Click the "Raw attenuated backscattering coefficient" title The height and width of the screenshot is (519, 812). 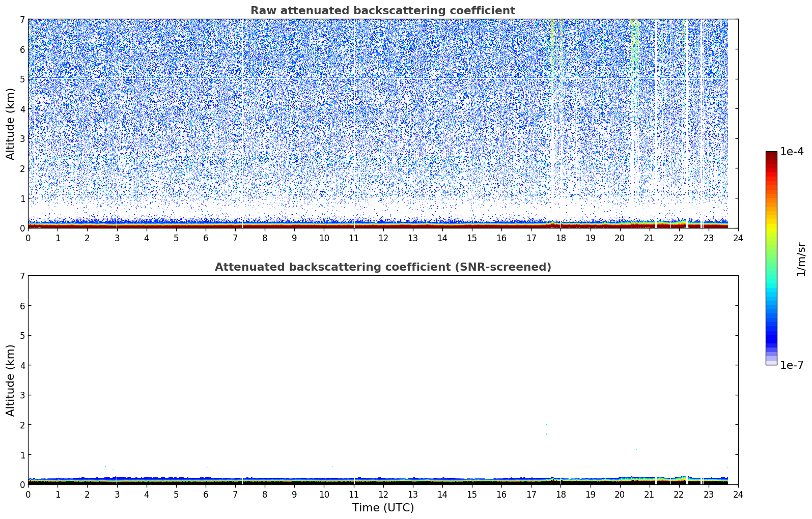382,11
